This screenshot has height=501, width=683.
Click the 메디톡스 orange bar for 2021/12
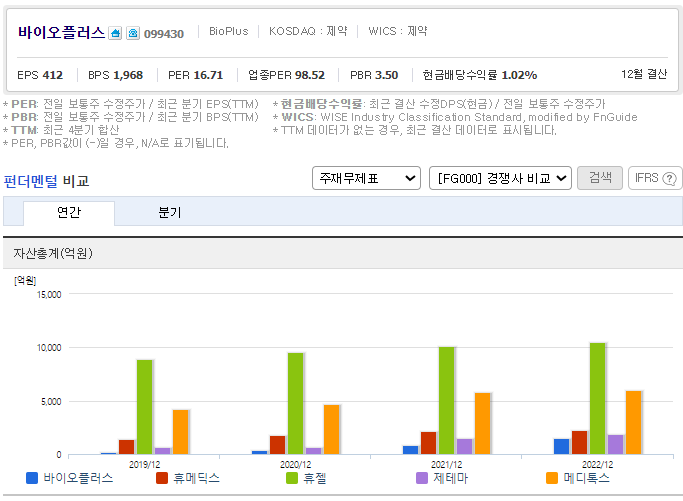pyautogui.click(x=483, y=423)
